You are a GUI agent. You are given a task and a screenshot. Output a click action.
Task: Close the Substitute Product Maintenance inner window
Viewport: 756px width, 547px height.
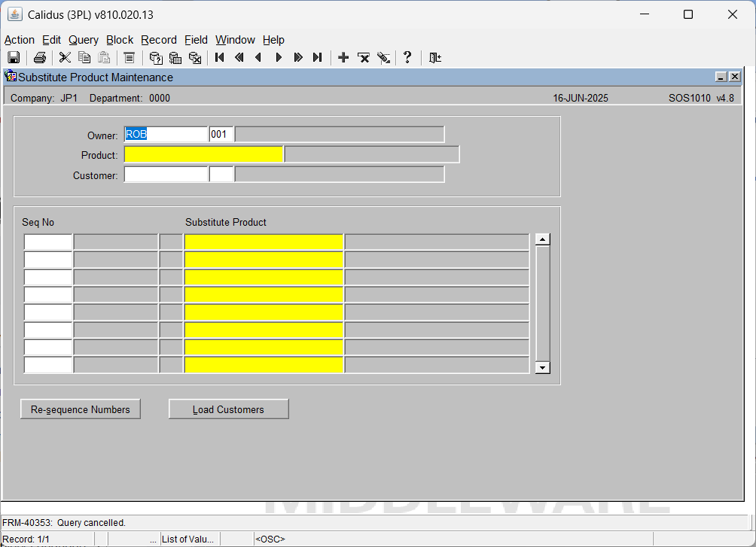click(x=734, y=77)
